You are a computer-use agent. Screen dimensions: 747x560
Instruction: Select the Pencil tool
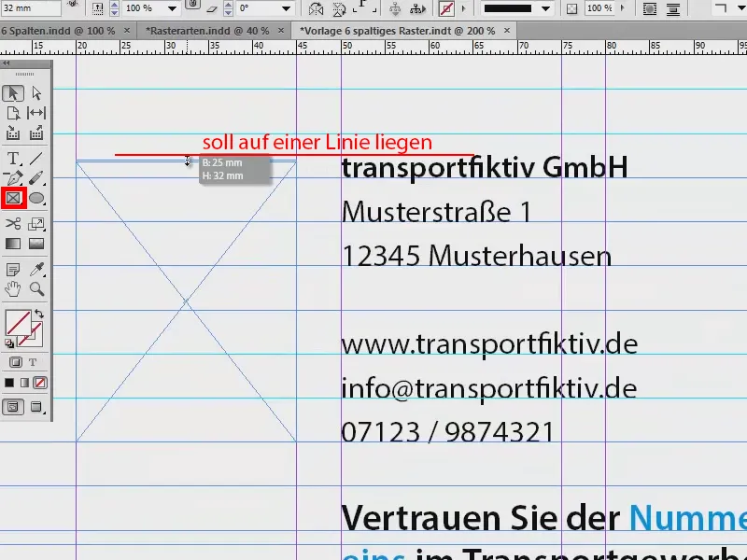pos(36,178)
